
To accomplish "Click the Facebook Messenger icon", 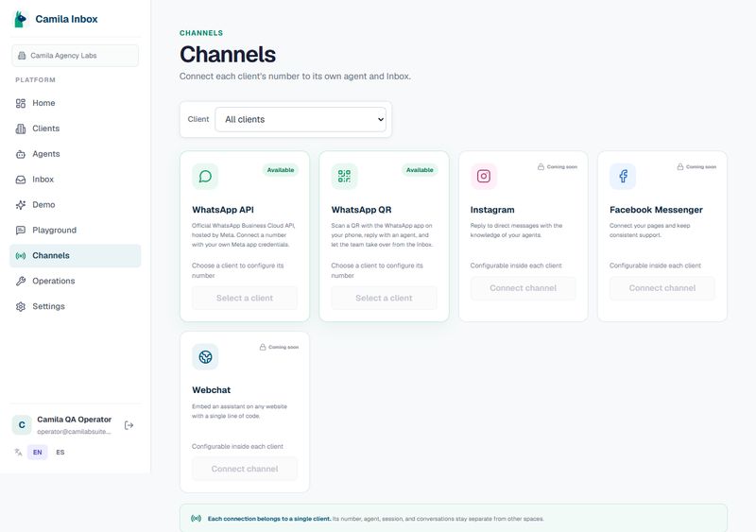I will (x=623, y=177).
